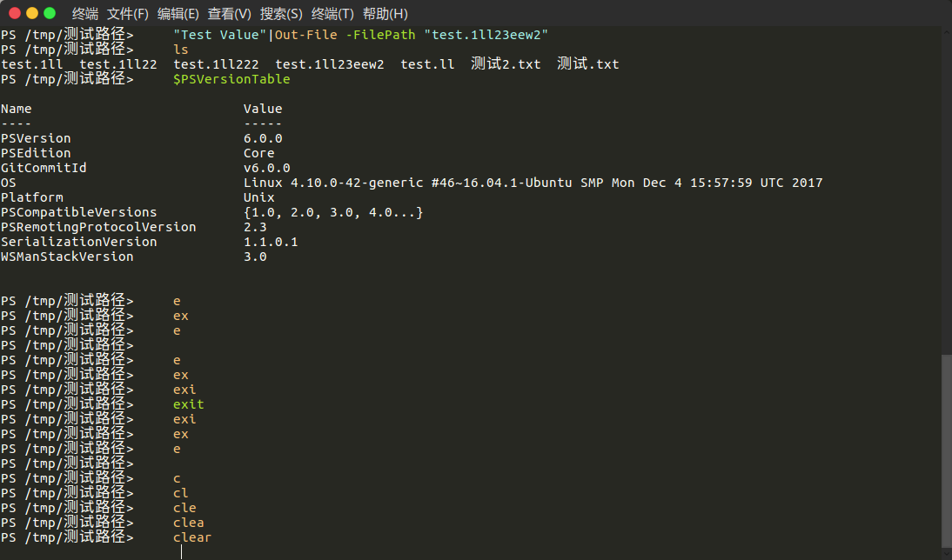Screen dimensions: 952x560
Task: Click the GitCommitId value v6.0.0
Action: coord(267,167)
